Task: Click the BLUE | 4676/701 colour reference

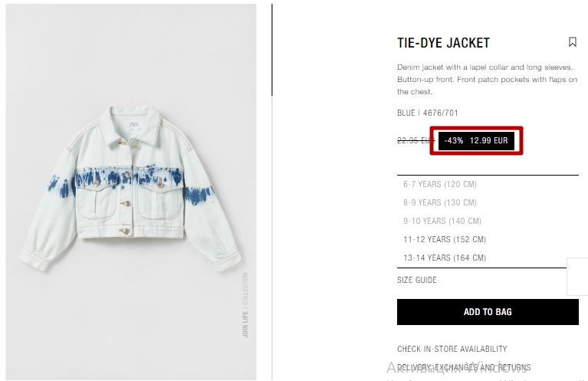Action: coord(428,113)
